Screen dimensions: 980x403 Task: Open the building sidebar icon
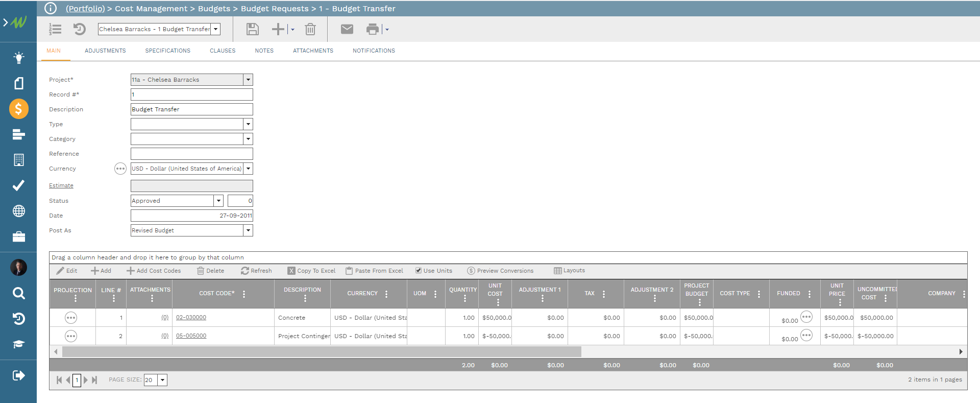pyautogui.click(x=18, y=160)
